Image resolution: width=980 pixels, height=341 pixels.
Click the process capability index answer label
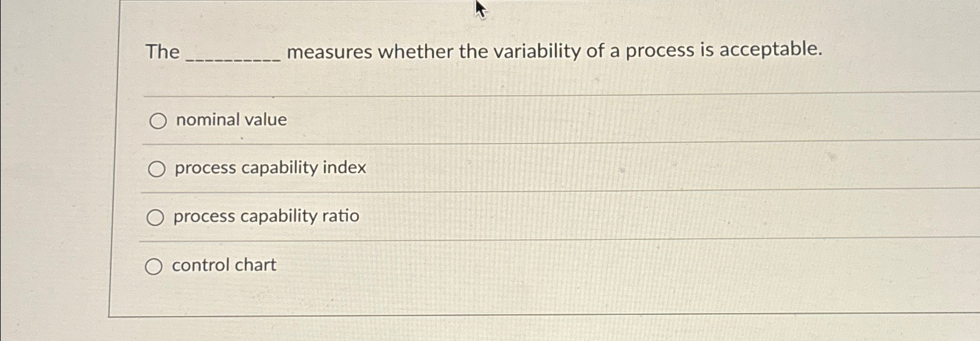click(x=269, y=168)
